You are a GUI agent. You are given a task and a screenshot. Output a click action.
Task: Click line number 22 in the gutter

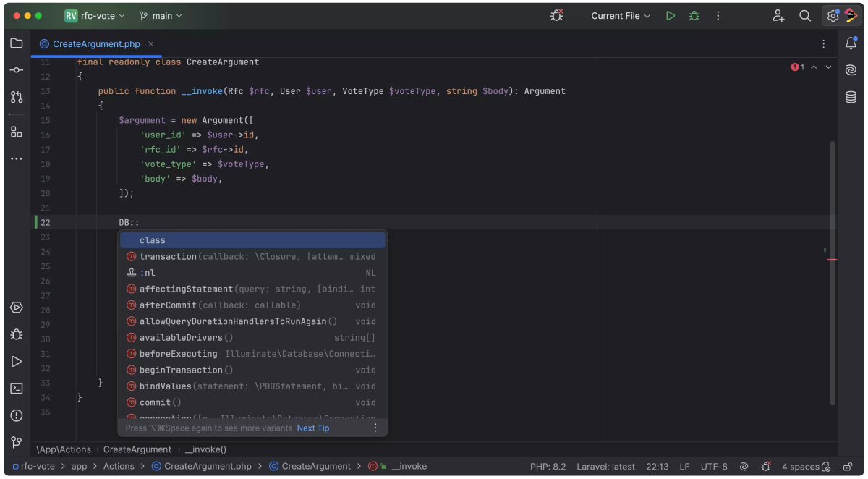click(x=45, y=222)
